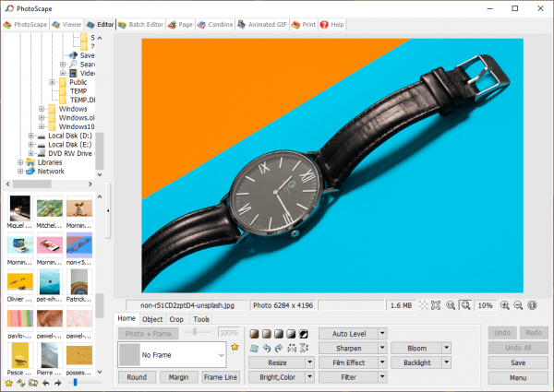Open the Object tab
This screenshot has height=392, width=554.
pos(152,319)
